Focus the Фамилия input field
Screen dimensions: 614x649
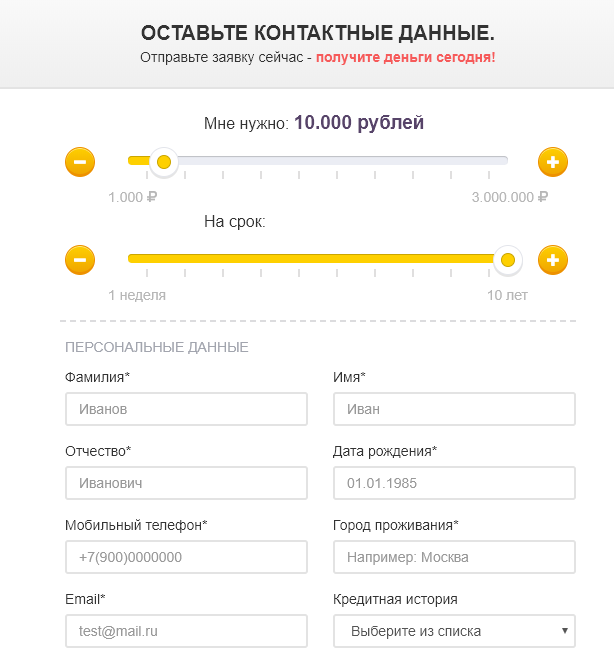coord(186,409)
